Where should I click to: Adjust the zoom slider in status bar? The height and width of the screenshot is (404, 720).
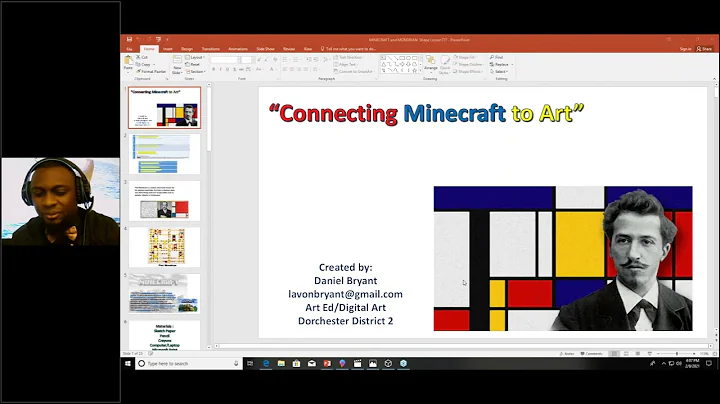[x=676, y=354]
